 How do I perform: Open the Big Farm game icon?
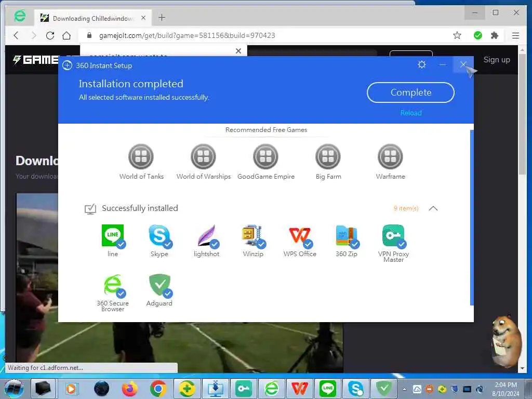328,156
